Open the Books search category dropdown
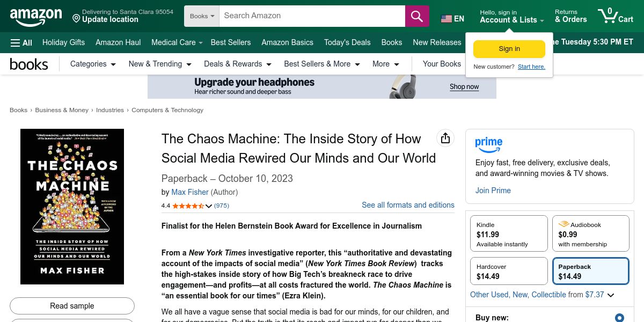Image resolution: width=644 pixels, height=322 pixels. 202,16
